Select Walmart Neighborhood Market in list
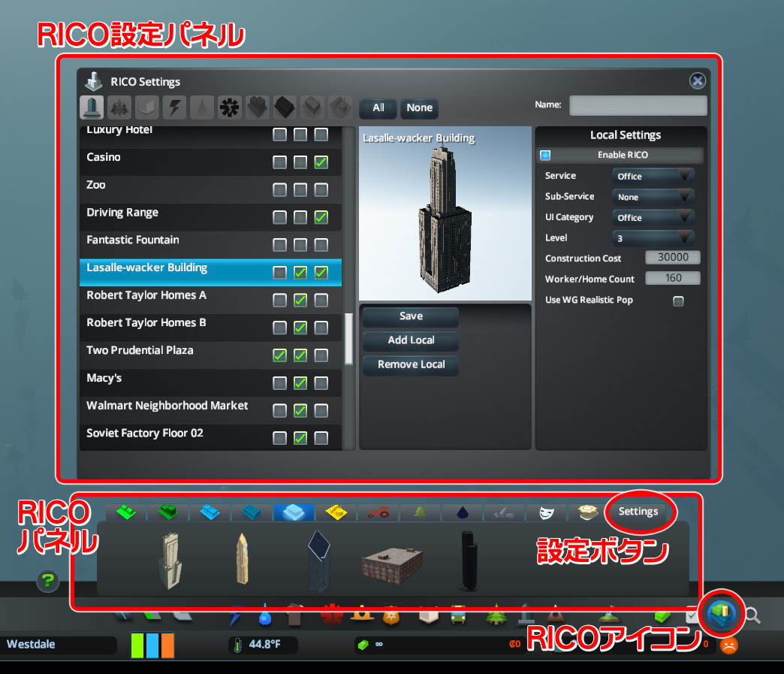Image resolution: width=784 pixels, height=674 pixels. (x=210, y=410)
